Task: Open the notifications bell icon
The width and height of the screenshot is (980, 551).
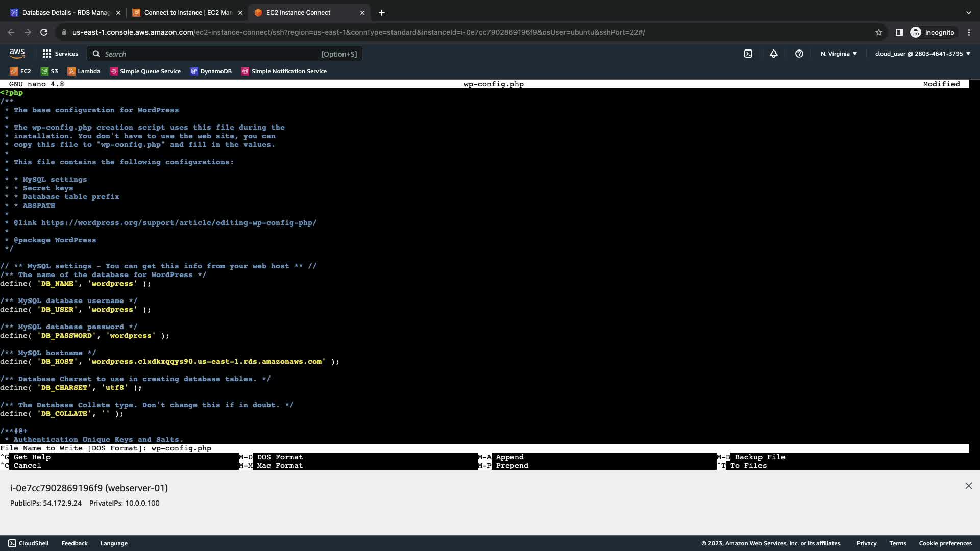Action: click(x=773, y=54)
